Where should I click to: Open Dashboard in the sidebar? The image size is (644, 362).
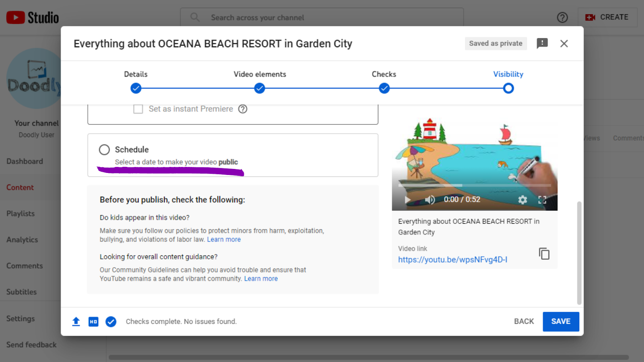pos(25,161)
